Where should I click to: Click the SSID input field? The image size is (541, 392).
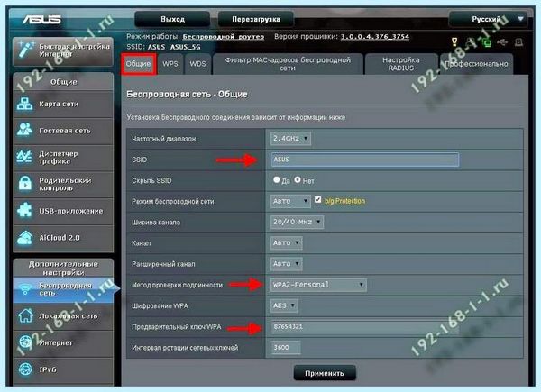pyautogui.click(x=364, y=160)
